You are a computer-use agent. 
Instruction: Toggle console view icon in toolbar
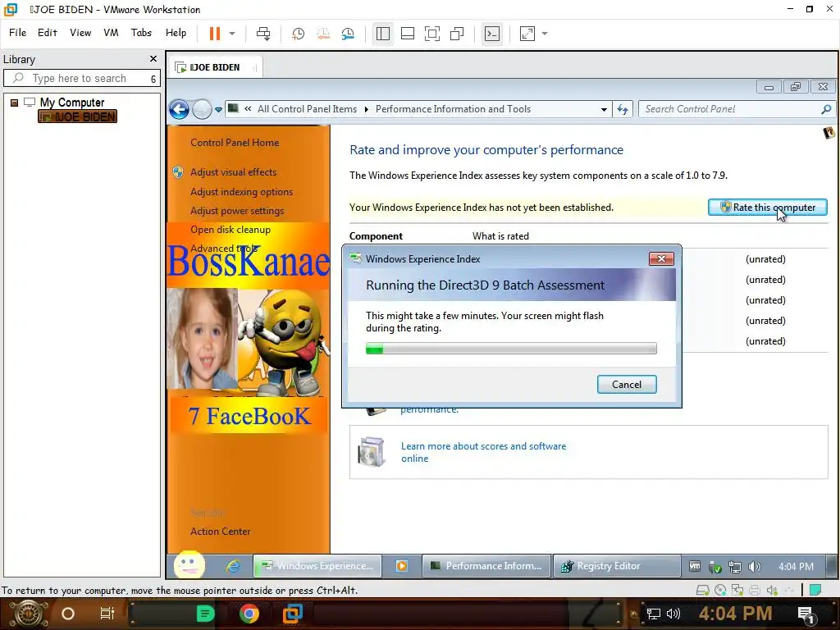tap(492, 33)
